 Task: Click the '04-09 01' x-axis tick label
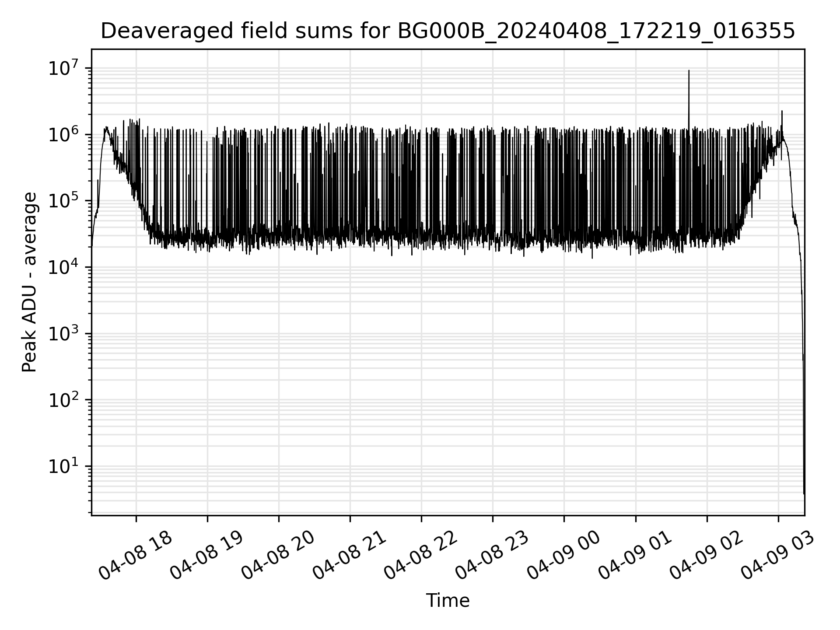(635, 556)
